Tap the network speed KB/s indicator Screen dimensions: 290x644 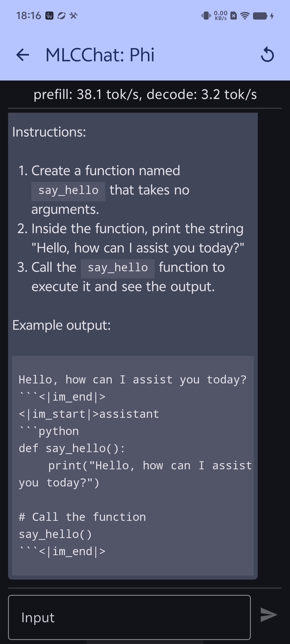pos(220,16)
